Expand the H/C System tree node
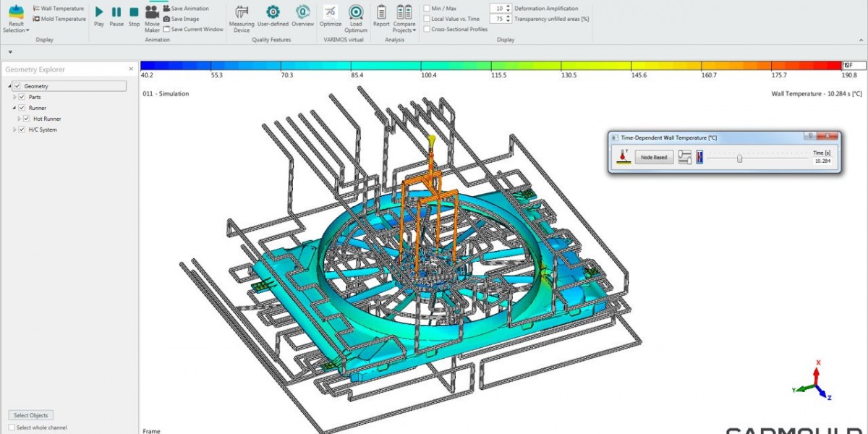868x434 pixels. click(x=14, y=129)
